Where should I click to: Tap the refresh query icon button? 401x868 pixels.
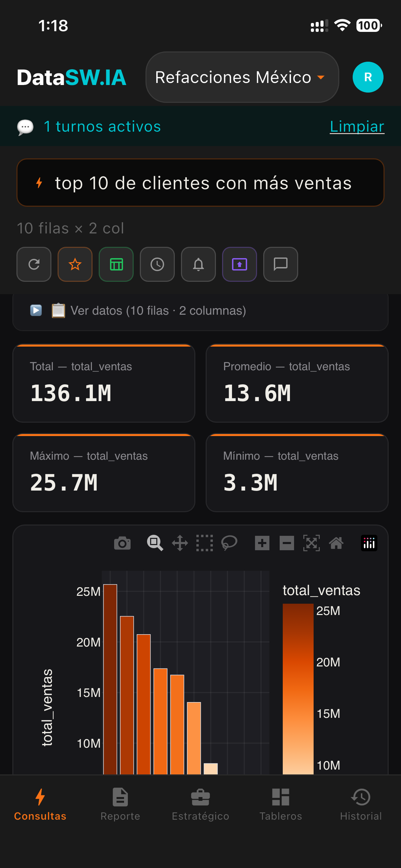[x=34, y=264]
